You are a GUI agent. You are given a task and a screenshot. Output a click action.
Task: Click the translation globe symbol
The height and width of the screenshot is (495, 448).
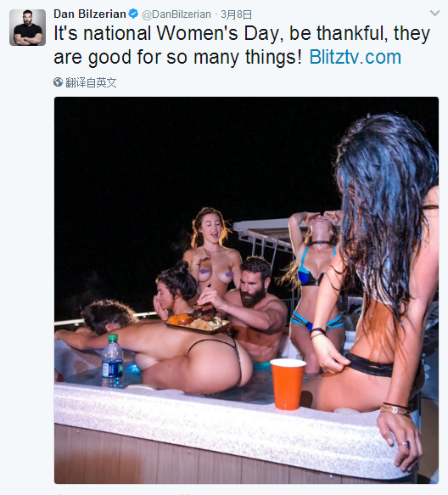point(58,82)
